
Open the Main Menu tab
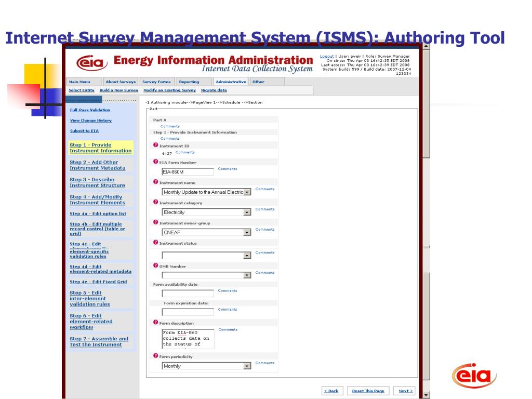[84, 82]
